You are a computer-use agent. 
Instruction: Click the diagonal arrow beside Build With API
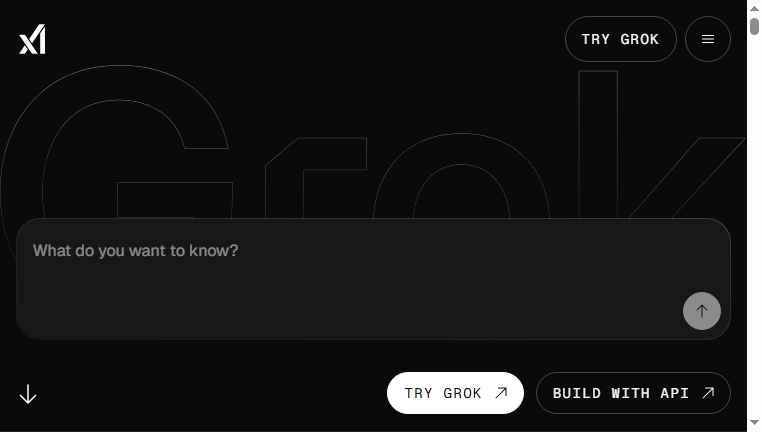coord(708,393)
